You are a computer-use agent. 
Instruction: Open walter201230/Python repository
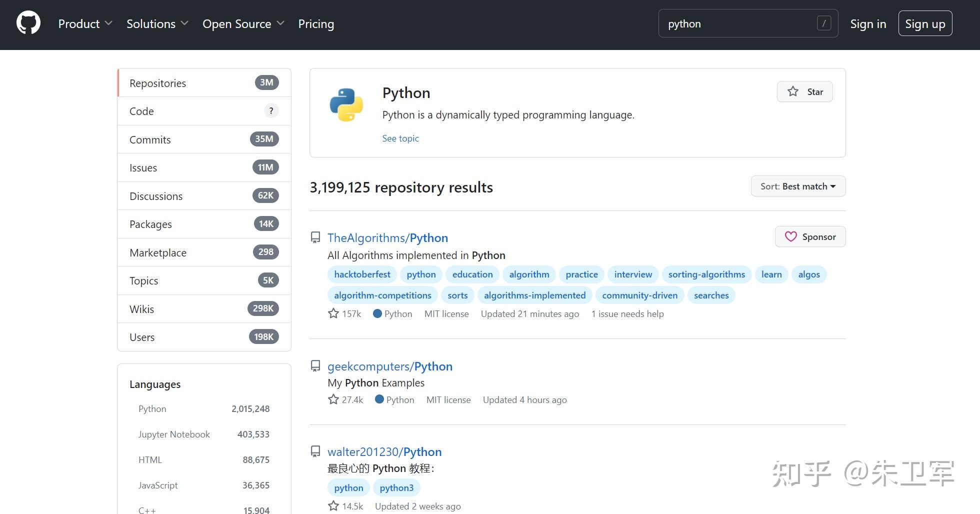[384, 451]
